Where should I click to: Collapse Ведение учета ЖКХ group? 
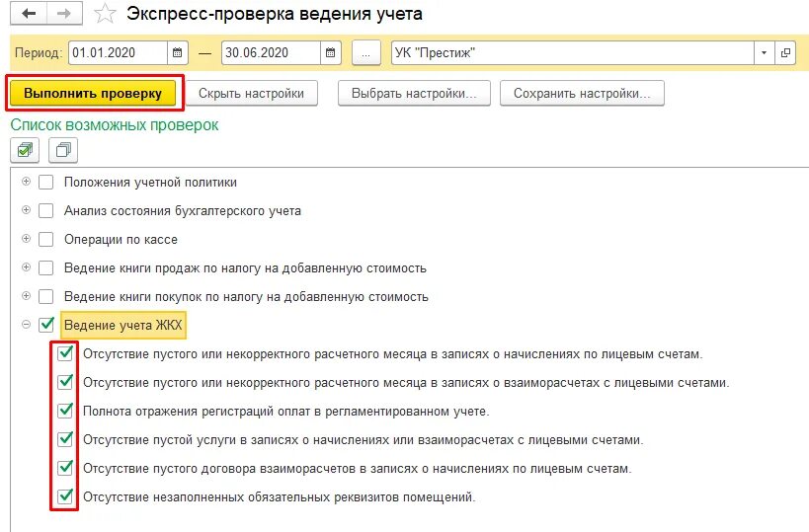coord(26,325)
